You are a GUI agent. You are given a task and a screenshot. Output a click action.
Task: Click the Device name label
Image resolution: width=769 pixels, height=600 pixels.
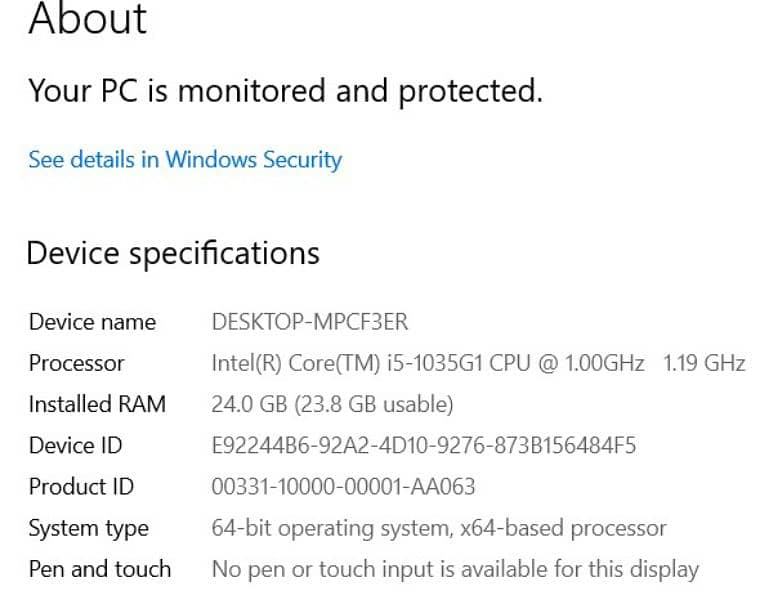tap(92, 322)
